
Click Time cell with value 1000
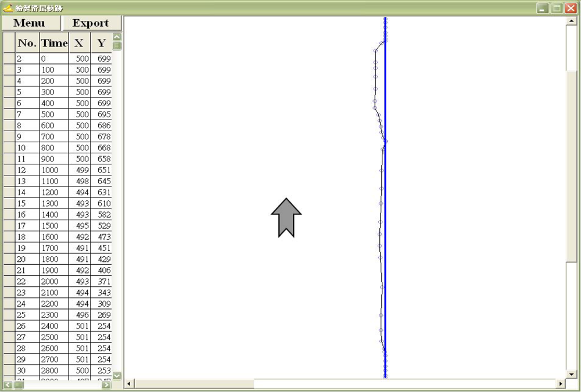click(x=54, y=170)
